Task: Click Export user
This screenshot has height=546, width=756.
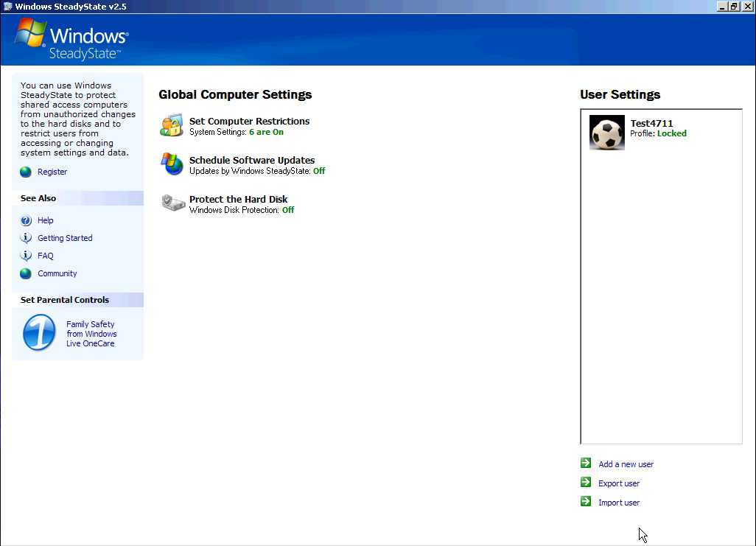Action: (x=619, y=483)
